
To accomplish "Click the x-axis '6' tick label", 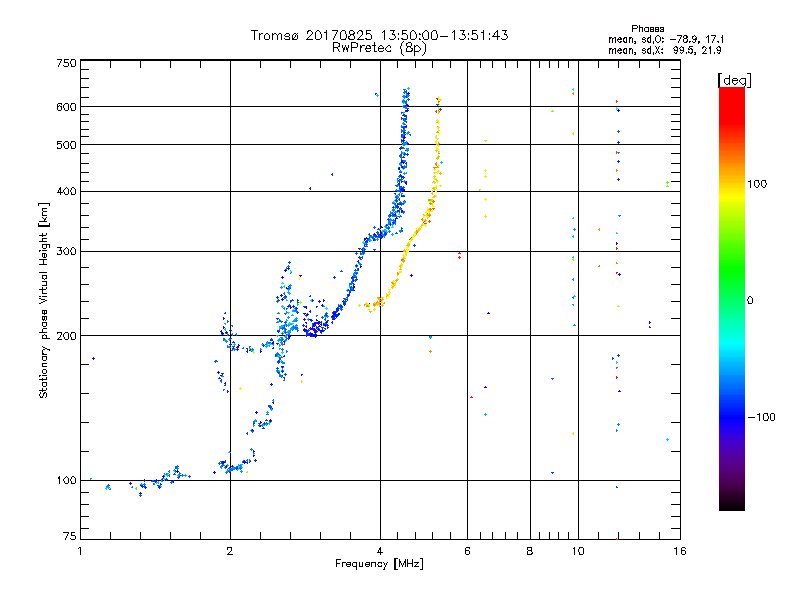I will tap(467, 551).
